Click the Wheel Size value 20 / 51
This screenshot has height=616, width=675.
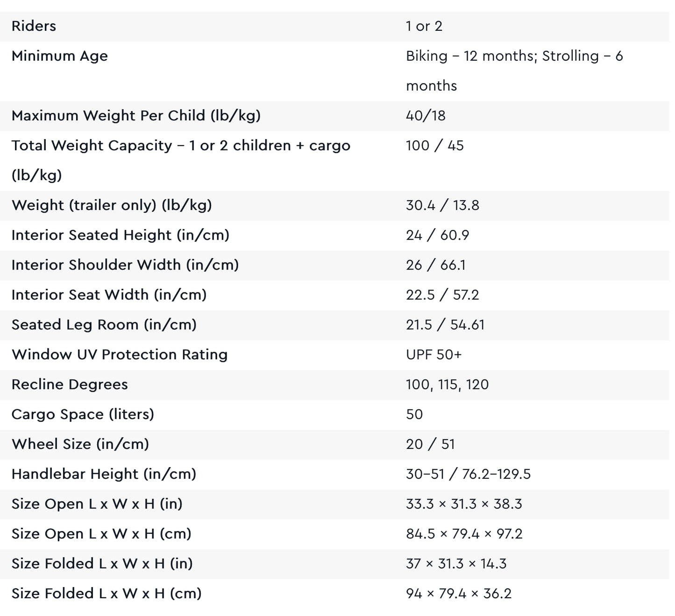click(430, 444)
